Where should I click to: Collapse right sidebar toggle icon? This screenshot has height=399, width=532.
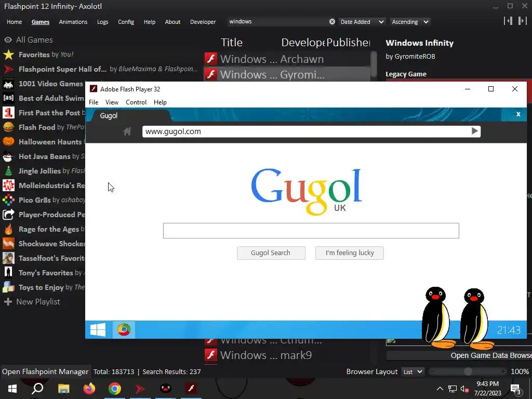(522, 21)
